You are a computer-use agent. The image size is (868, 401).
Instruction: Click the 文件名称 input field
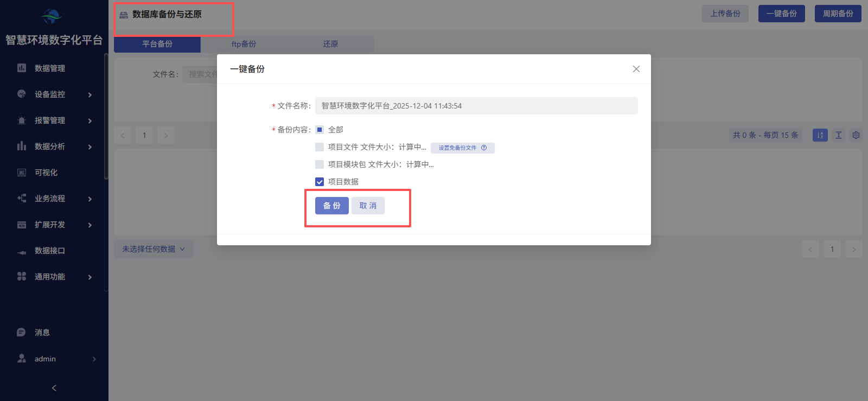click(476, 106)
